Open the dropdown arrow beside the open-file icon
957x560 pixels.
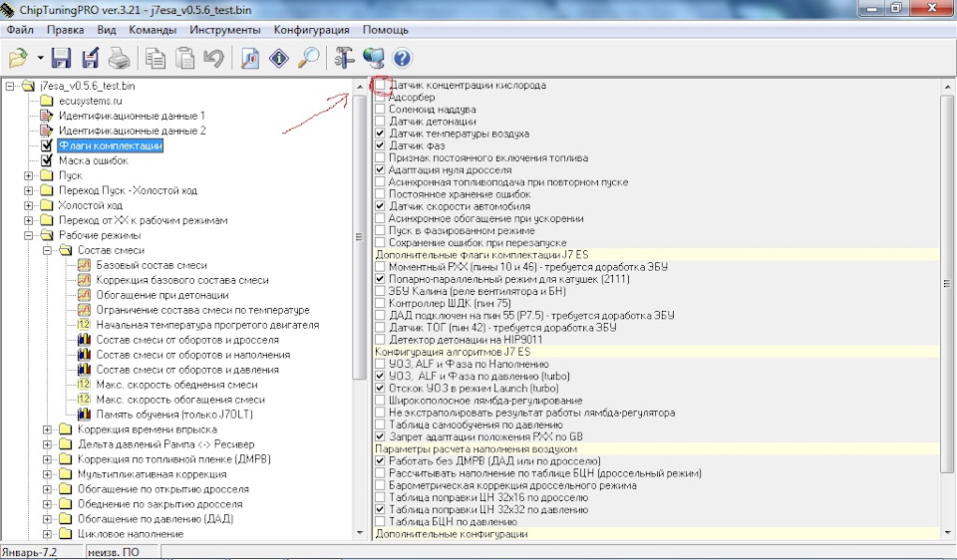(x=40, y=58)
